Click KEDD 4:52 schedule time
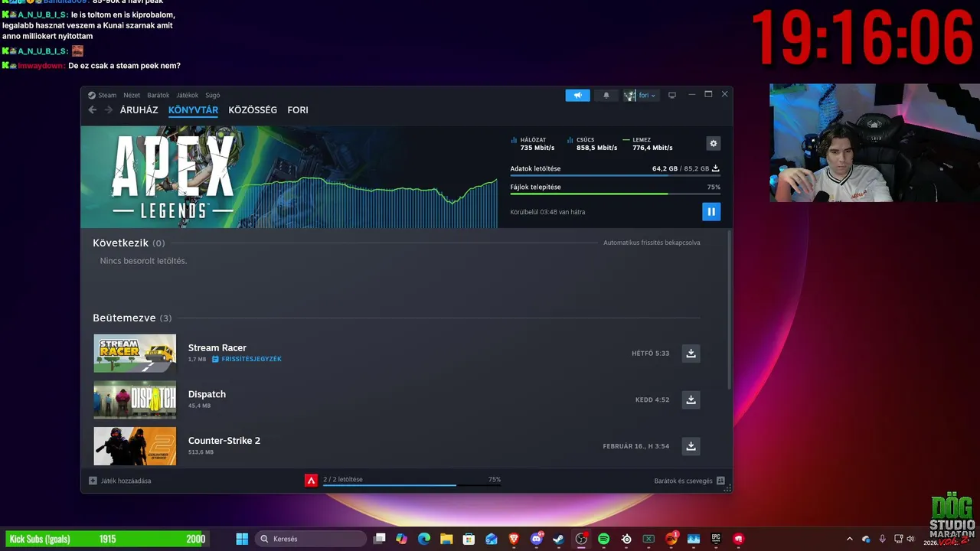The height and width of the screenshot is (551, 980). [652, 399]
